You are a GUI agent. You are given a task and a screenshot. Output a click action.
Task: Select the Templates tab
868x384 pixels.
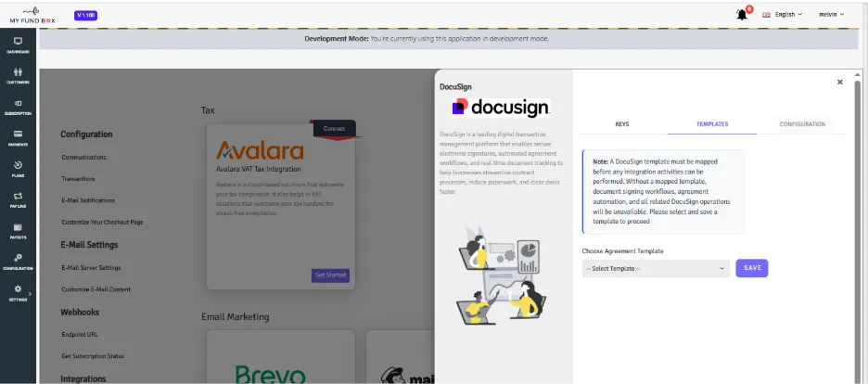712,124
